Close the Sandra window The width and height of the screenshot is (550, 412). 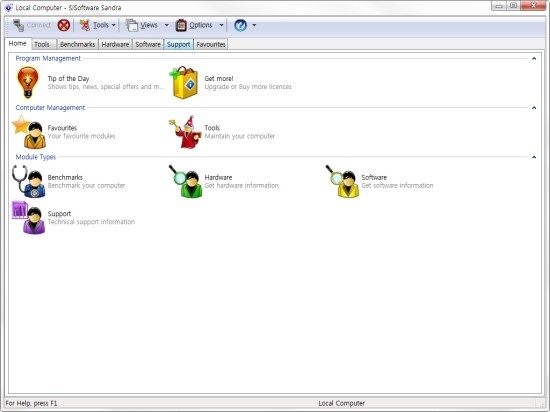[533, 6]
